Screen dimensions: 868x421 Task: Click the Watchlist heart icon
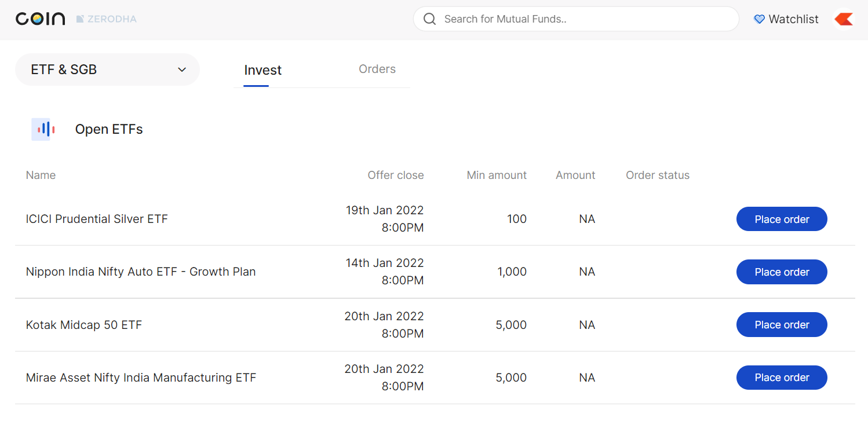[759, 19]
